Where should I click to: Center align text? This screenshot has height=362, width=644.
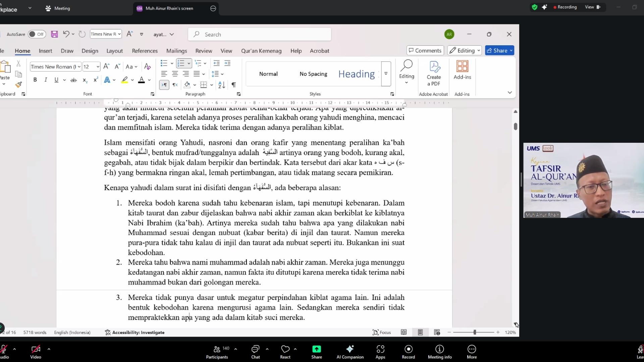(x=175, y=74)
